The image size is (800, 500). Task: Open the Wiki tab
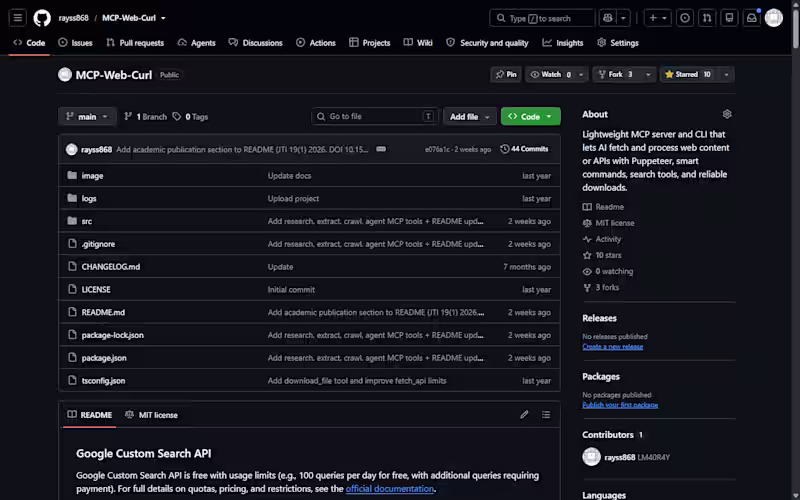point(418,43)
